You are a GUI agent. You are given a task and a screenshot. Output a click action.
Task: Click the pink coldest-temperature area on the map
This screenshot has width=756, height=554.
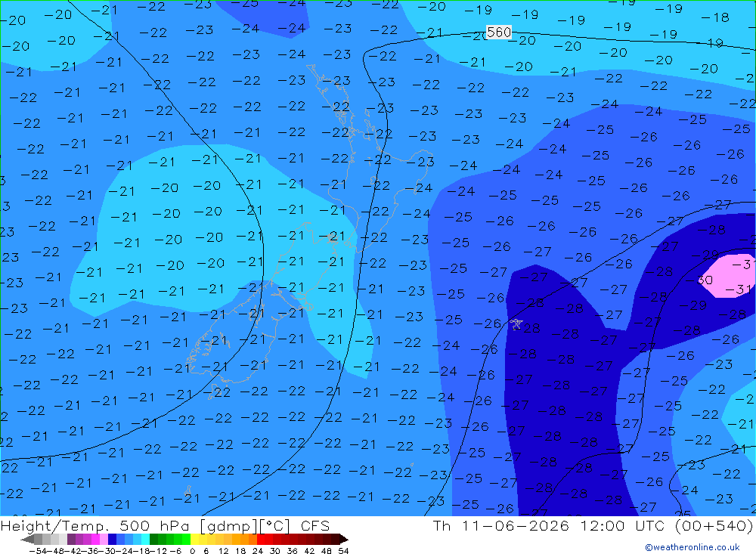pos(728,277)
